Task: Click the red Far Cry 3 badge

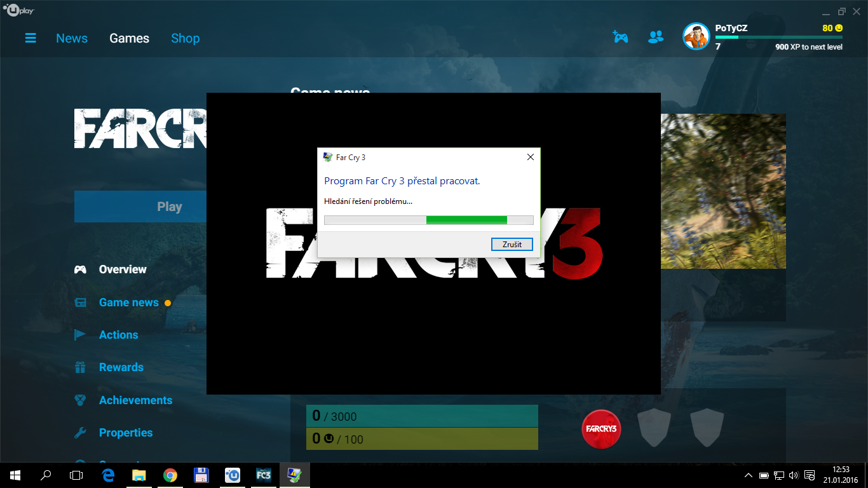Action: [601, 429]
